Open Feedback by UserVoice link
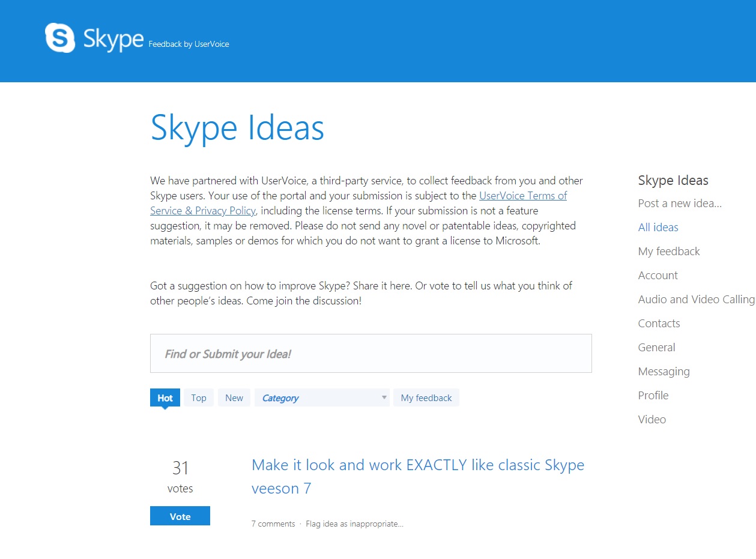756x559 pixels. tap(189, 44)
